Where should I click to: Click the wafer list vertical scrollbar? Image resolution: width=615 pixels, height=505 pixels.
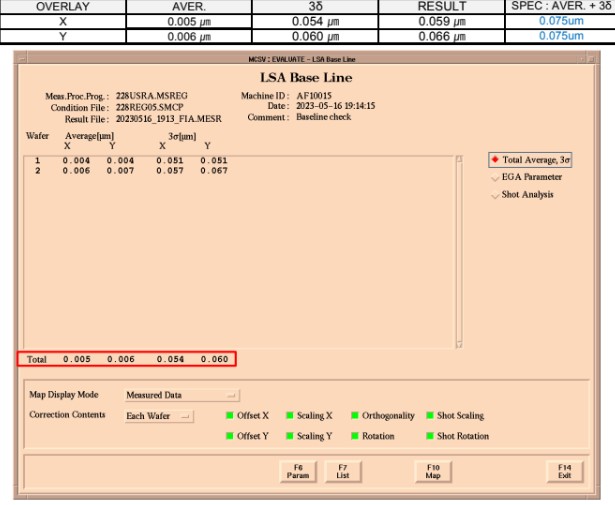pyautogui.click(x=459, y=248)
